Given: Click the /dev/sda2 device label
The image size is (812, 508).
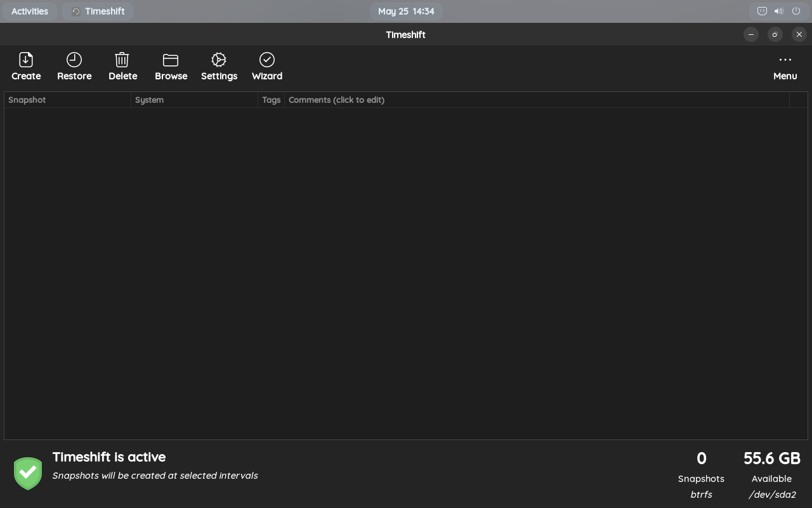Looking at the screenshot, I should [x=771, y=495].
